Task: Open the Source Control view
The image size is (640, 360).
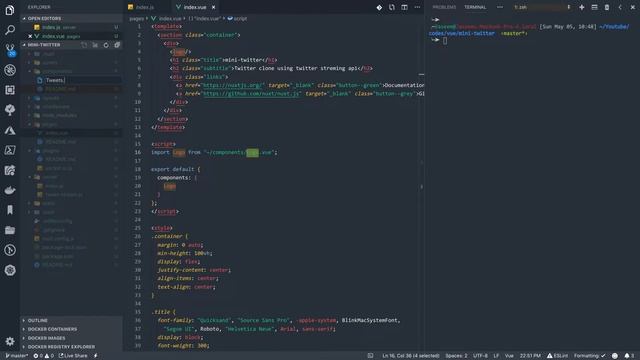Action: tap(10, 50)
